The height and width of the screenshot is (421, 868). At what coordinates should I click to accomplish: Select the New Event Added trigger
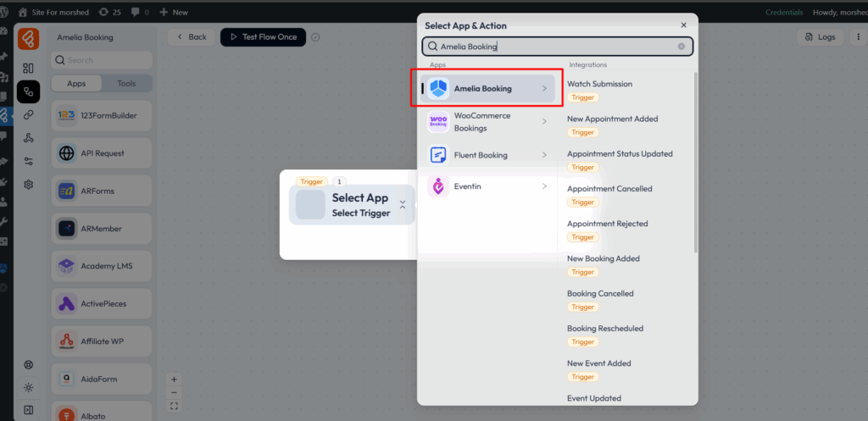coord(599,363)
